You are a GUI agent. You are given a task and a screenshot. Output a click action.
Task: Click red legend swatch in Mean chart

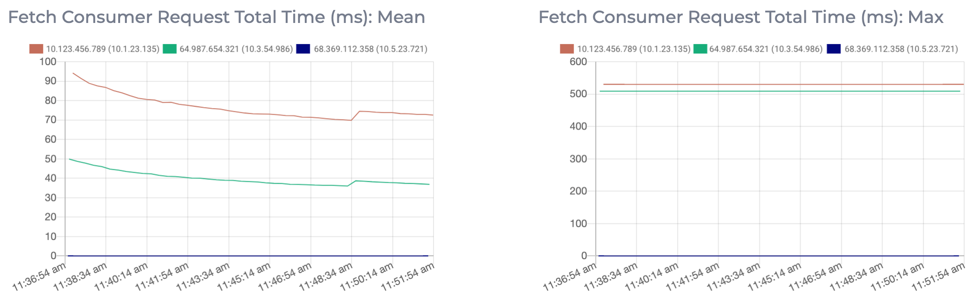(36, 49)
